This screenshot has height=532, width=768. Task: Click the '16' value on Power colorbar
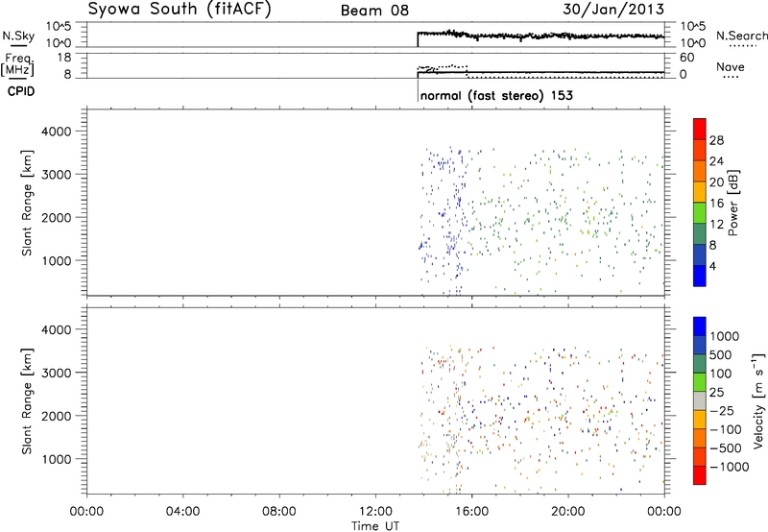(x=716, y=203)
